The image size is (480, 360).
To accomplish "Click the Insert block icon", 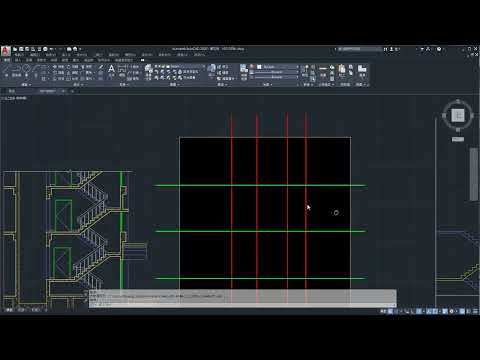I will [x=211, y=70].
